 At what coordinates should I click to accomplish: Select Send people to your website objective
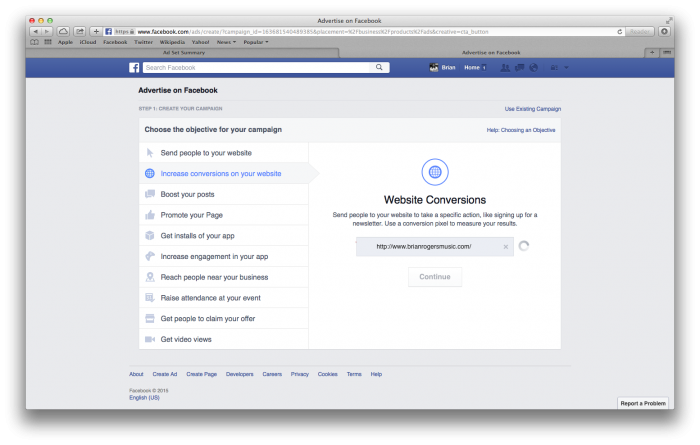tap(224, 153)
